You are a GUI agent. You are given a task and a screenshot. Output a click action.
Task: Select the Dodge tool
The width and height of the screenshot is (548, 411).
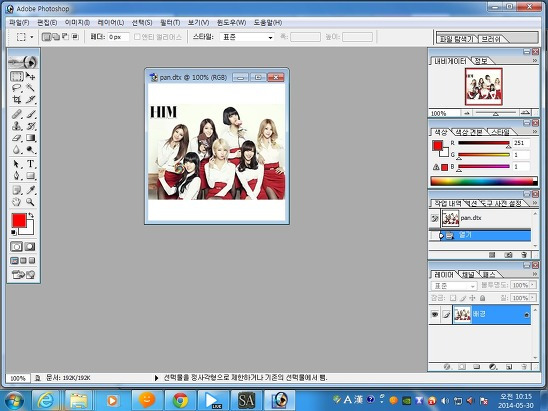(x=30, y=150)
